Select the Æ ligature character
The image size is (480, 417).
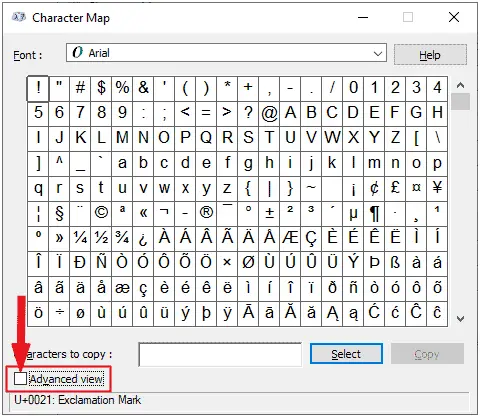pyautogui.click(x=290, y=238)
